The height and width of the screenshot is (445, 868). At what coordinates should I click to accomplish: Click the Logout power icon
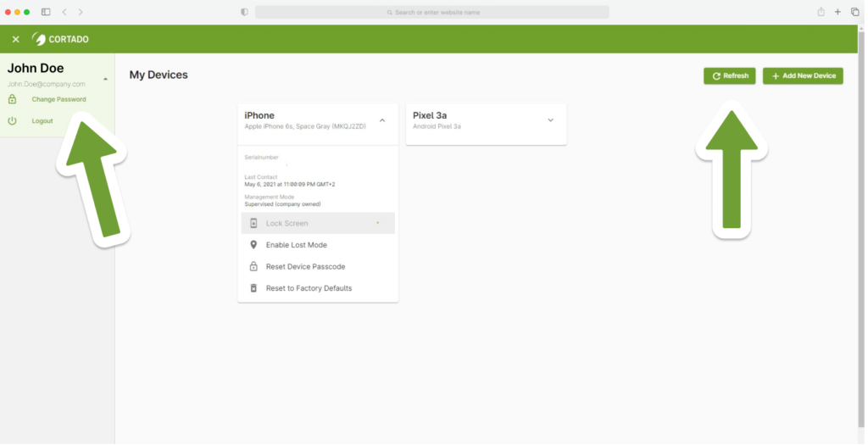coord(12,120)
